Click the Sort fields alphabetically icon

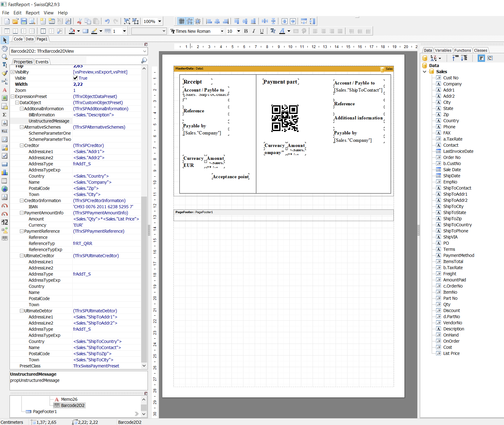tap(434, 58)
